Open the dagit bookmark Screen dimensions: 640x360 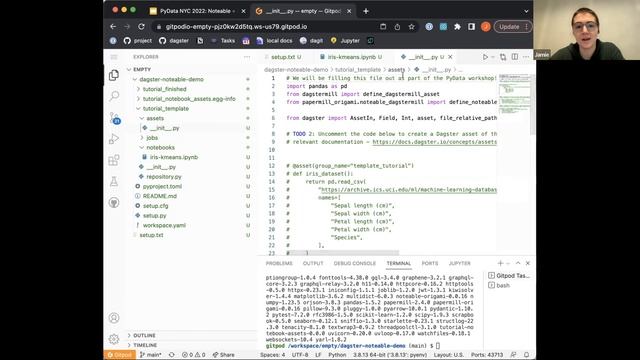tap(311, 40)
